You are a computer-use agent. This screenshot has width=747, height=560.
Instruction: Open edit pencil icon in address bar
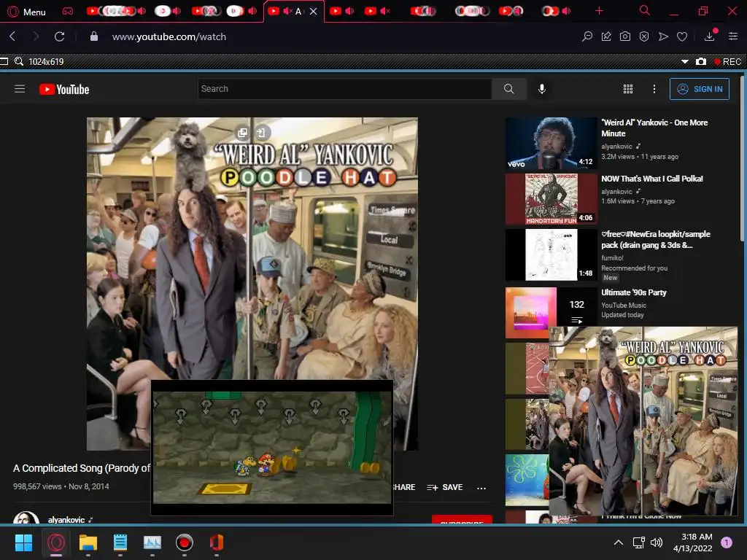(606, 36)
